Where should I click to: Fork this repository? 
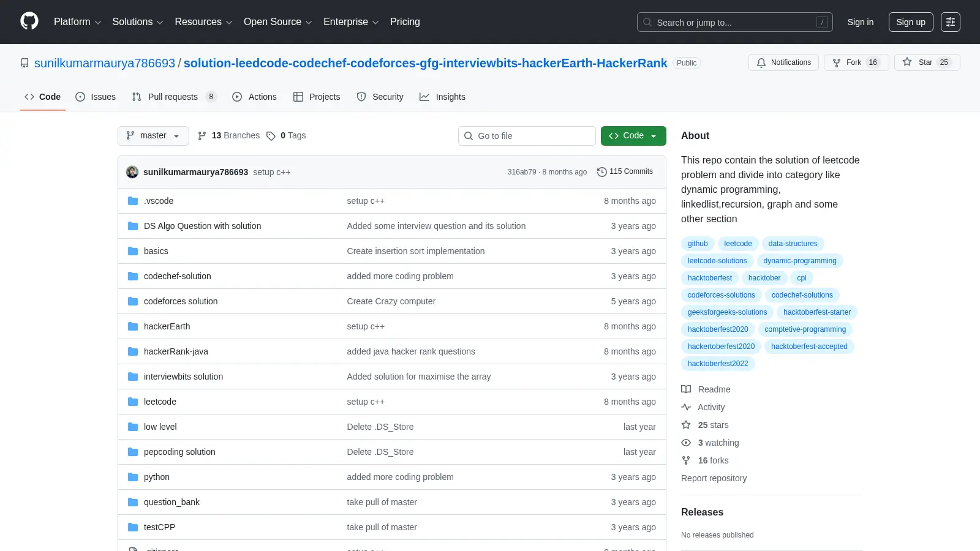856,62
